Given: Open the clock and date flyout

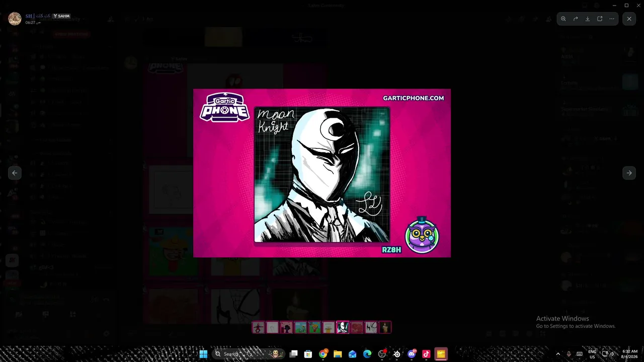Looking at the screenshot, I should tap(630, 354).
